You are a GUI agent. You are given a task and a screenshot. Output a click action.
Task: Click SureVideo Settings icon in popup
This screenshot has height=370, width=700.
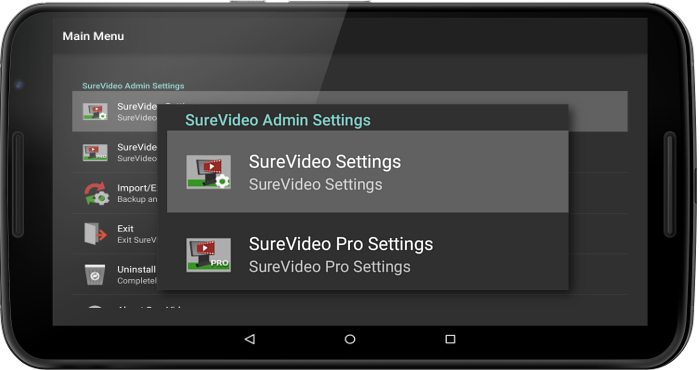[x=208, y=172]
